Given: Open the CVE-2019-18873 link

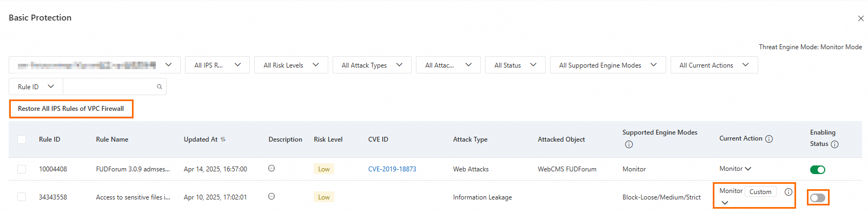Looking at the screenshot, I should click(x=392, y=169).
